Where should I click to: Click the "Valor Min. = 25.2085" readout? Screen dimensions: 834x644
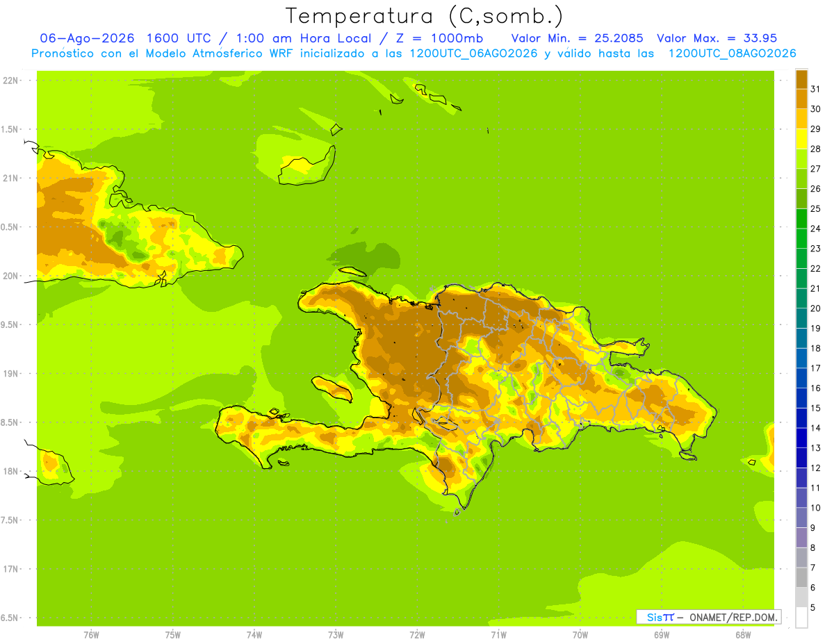577,38
